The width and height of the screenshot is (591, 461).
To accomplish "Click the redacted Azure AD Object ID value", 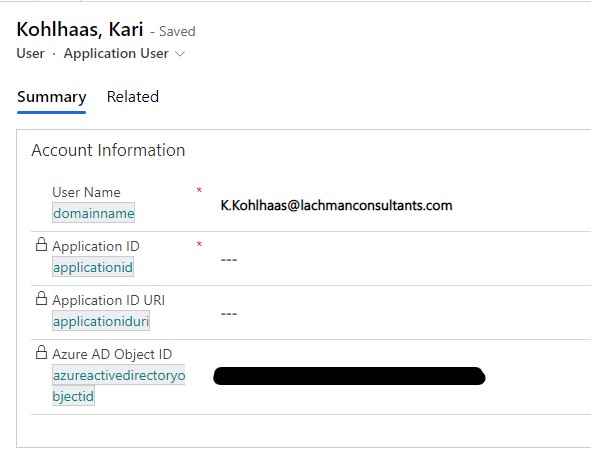I will coord(349,376).
